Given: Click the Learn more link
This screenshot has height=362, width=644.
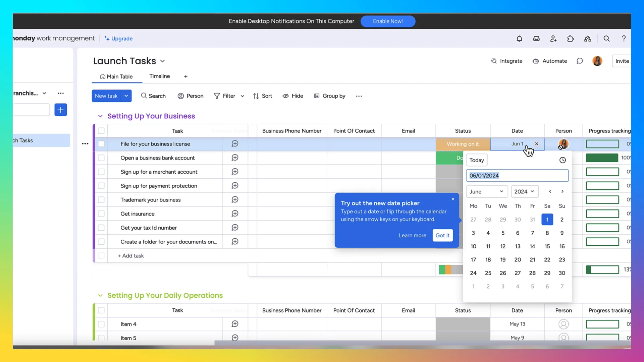Looking at the screenshot, I should 413,235.
